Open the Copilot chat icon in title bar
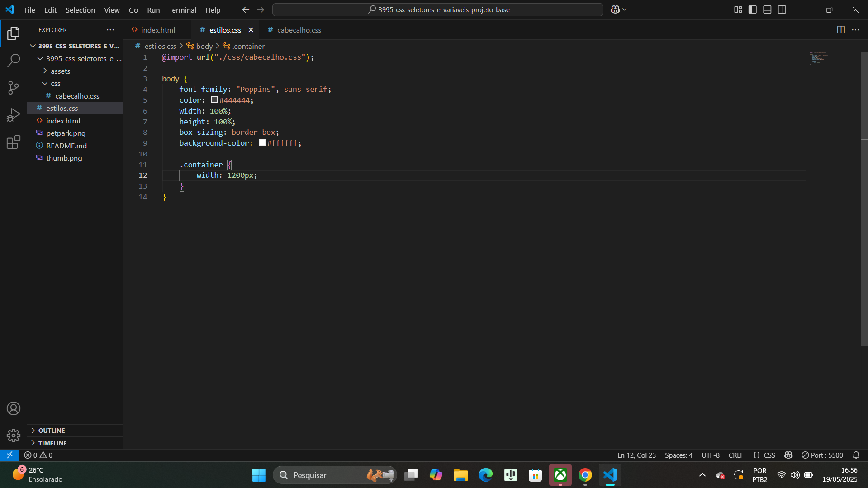 [x=615, y=9]
